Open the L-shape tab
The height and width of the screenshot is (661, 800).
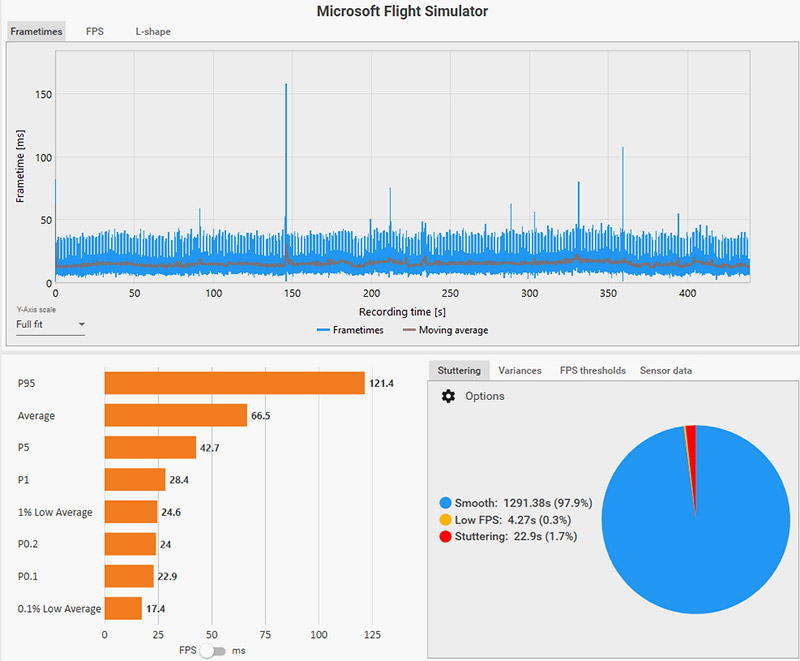click(153, 32)
